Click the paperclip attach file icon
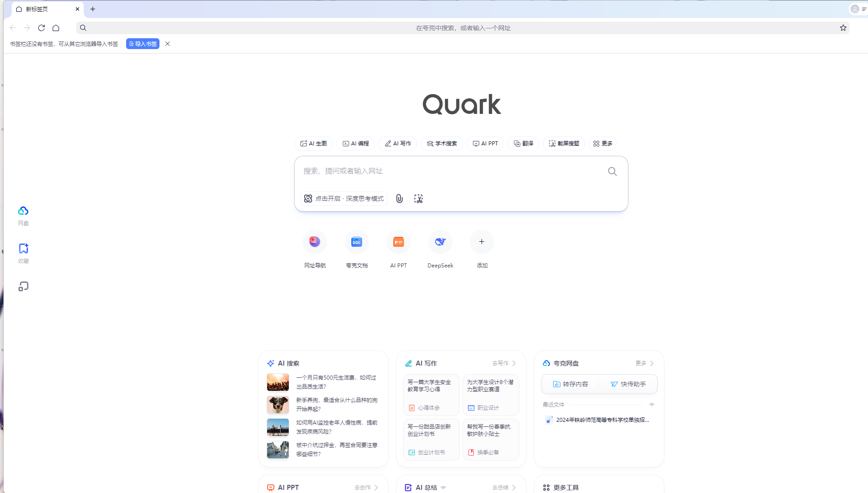Viewport: 868px width, 493px height. point(399,199)
